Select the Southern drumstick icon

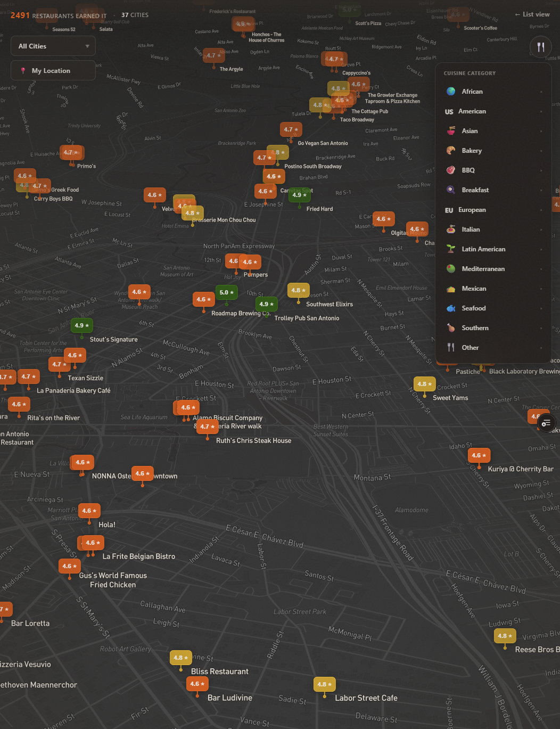pos(451,328)
